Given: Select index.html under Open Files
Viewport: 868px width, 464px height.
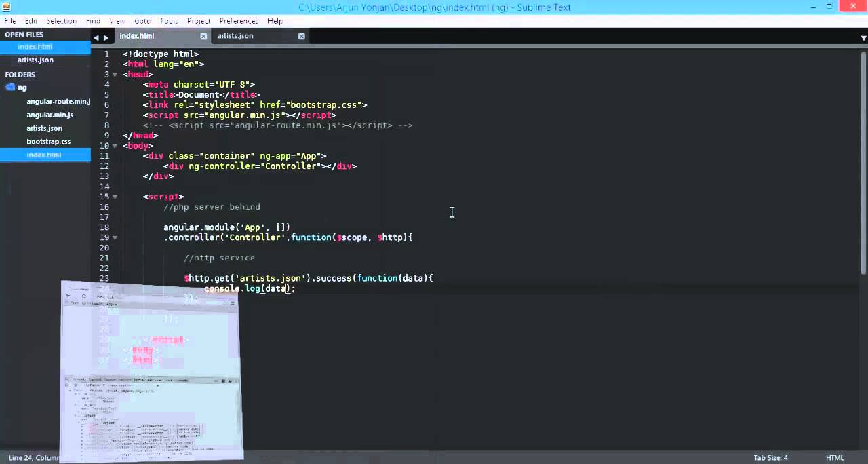Looking at the screenshot, I should [45, 47].
